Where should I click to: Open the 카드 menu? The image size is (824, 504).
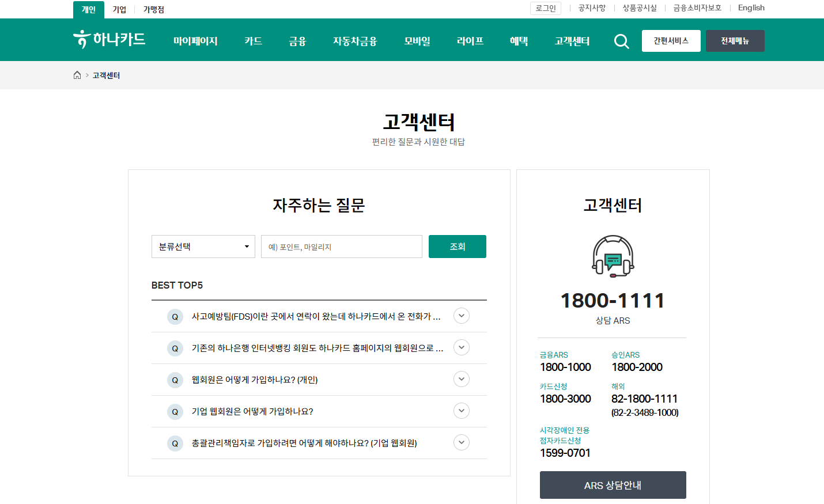click(x=253, y=41)
